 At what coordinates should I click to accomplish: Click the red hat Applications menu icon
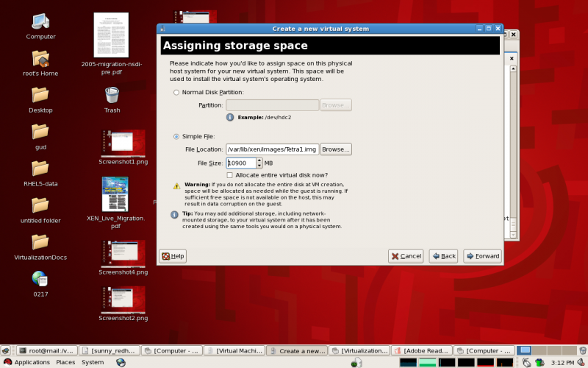(7, 362)
